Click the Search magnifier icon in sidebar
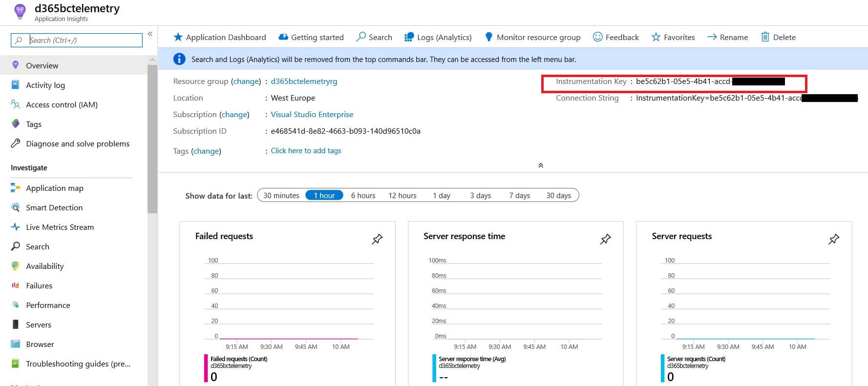The image size is (868, 386). point(16,246)
